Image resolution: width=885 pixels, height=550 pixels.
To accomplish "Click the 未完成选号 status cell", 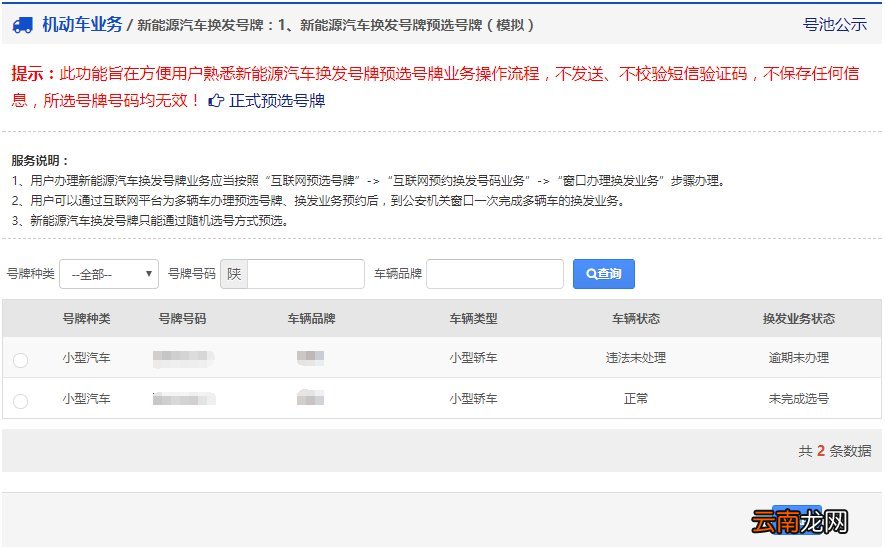I will (799, 399).
